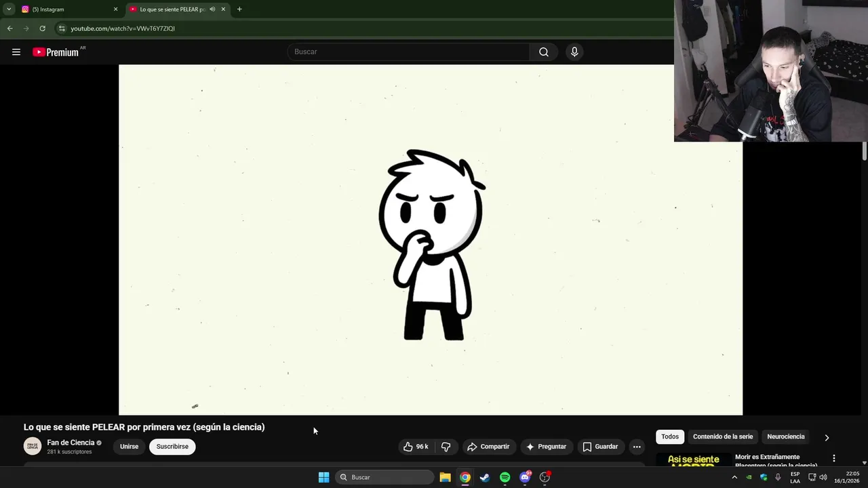Show next filter chips with arrow
Screen dimensions: 868x488
click(827, 437)
